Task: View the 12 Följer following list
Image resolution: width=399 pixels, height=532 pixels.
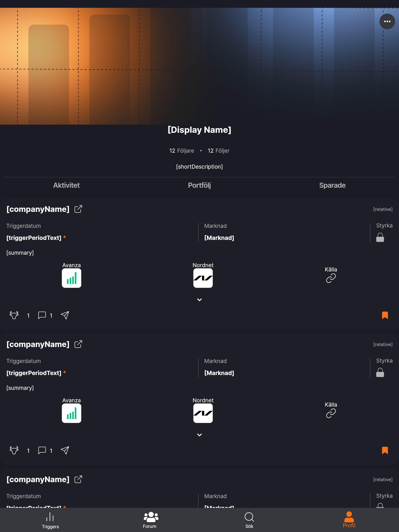Action: click(x=219, y=151)
